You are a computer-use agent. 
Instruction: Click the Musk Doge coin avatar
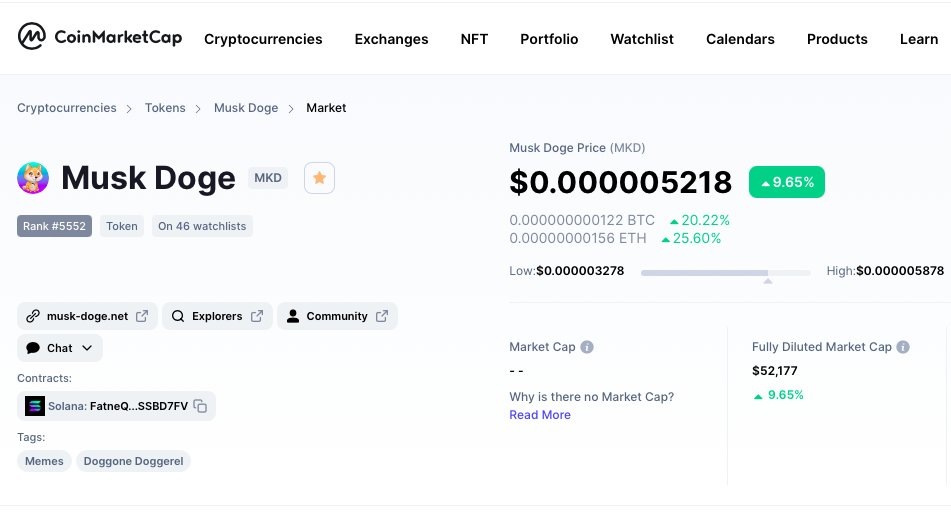coord(33,178)
